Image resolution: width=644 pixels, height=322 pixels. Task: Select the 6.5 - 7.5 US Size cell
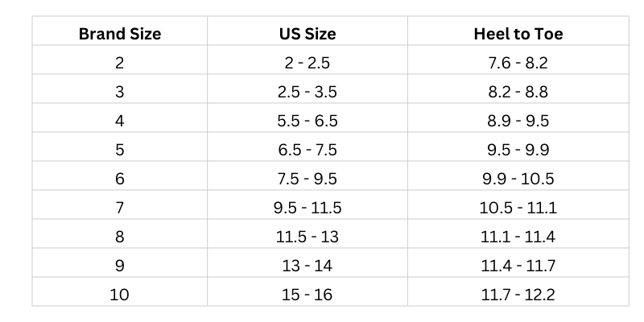(x=308, y=147)
